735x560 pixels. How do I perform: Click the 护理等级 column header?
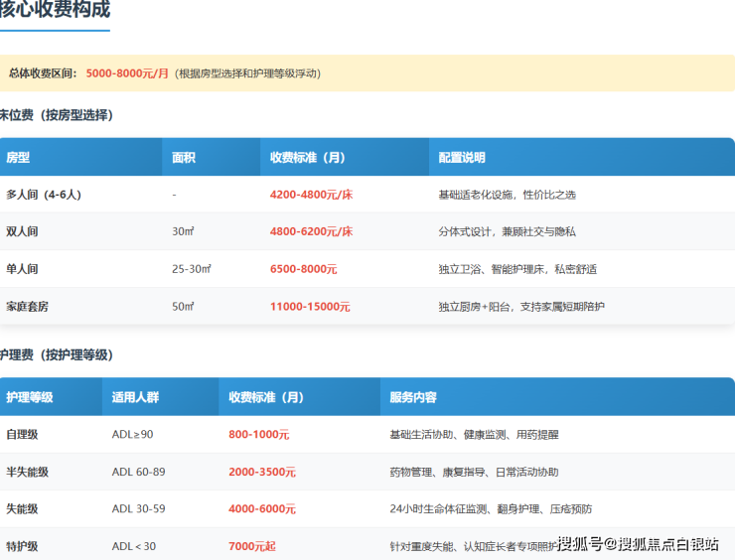point(30,397)
